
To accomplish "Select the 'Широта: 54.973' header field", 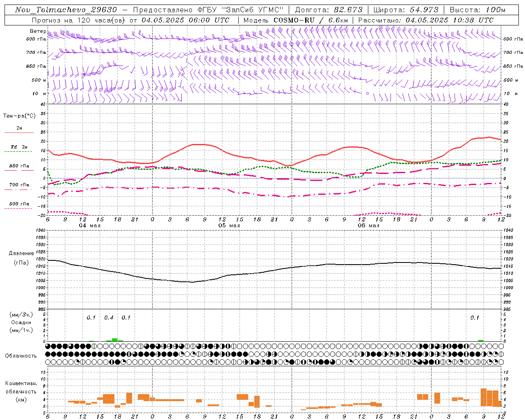I will [x=406, y=10].
